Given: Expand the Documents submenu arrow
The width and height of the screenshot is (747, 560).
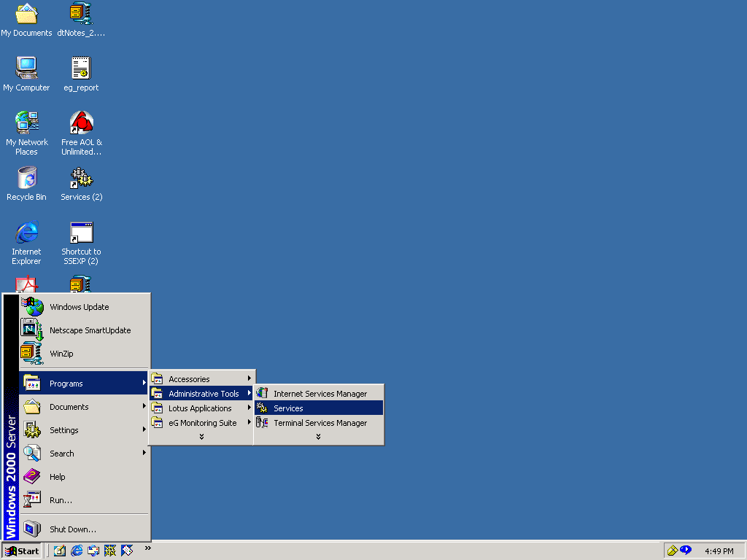Looking at the screenshot, I should pos(144,406).
